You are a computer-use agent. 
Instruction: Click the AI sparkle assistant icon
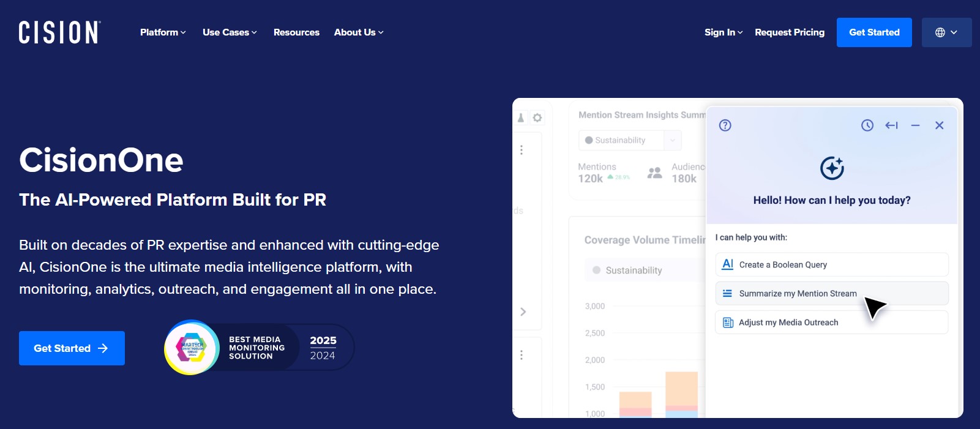coord(832,168)
